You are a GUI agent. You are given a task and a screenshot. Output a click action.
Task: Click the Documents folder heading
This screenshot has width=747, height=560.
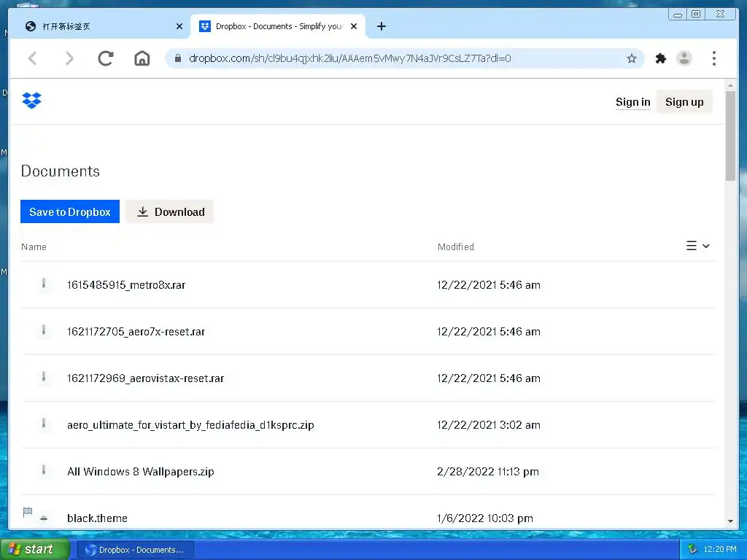point(61,171)
